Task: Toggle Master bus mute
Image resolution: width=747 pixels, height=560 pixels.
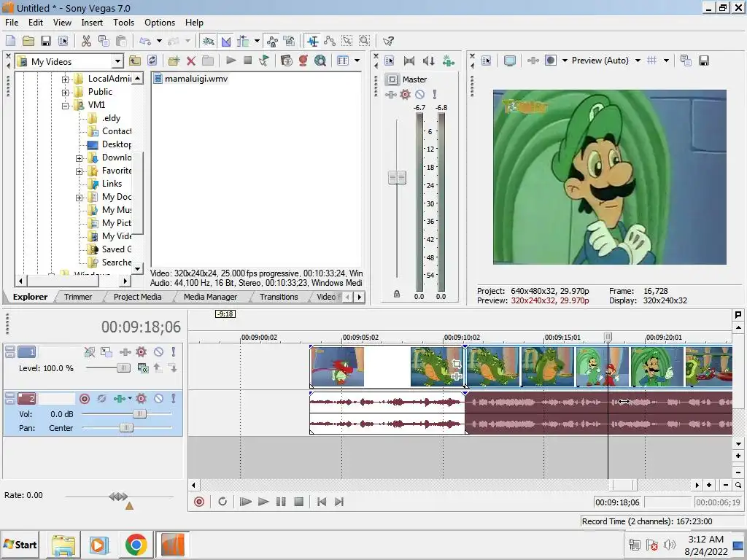Action: (x=419, y=94)
